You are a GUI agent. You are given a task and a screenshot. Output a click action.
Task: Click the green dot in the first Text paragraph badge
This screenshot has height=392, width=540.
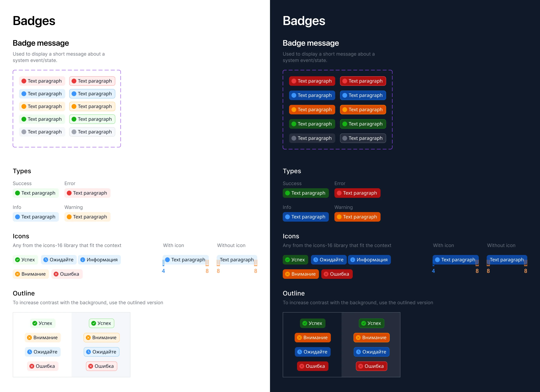(24, 119)
